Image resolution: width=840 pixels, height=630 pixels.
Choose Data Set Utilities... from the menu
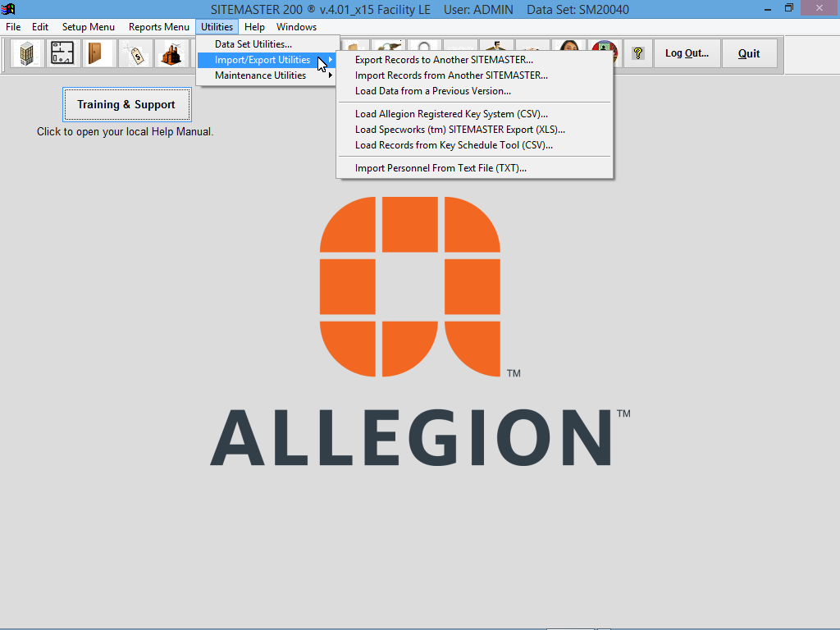coord(267,44)
